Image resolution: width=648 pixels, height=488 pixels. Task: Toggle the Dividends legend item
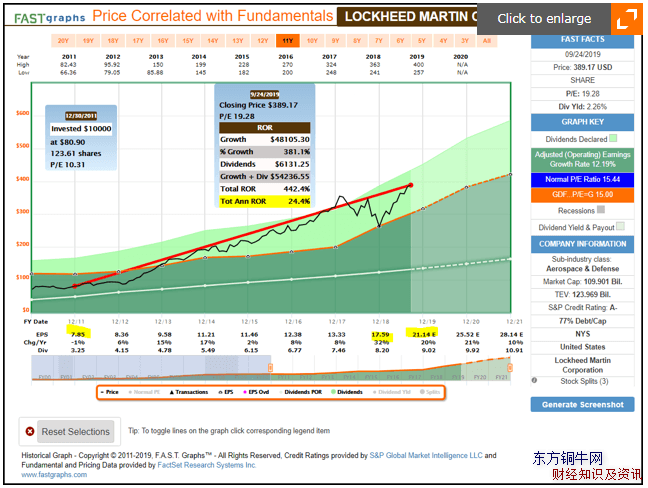347,392
